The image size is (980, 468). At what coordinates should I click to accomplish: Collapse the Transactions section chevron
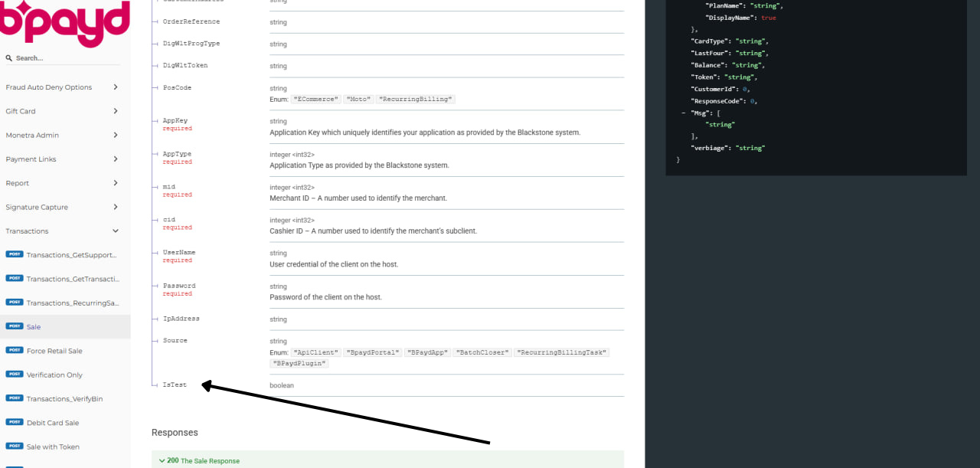click(116, 231)
